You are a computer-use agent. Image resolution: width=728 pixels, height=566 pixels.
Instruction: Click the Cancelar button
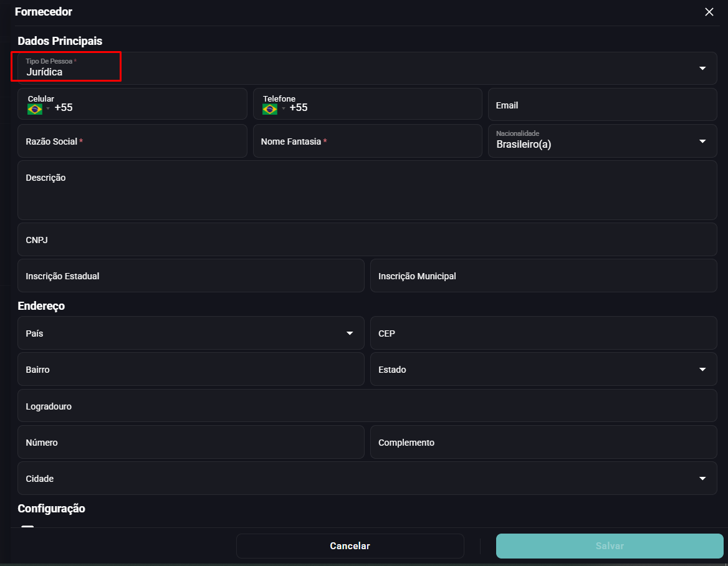coord(350,546)
